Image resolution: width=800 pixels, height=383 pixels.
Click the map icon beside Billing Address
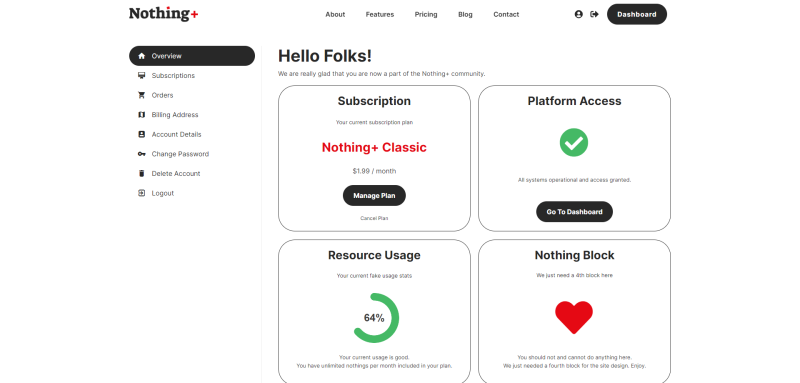[x=141, y=115]
